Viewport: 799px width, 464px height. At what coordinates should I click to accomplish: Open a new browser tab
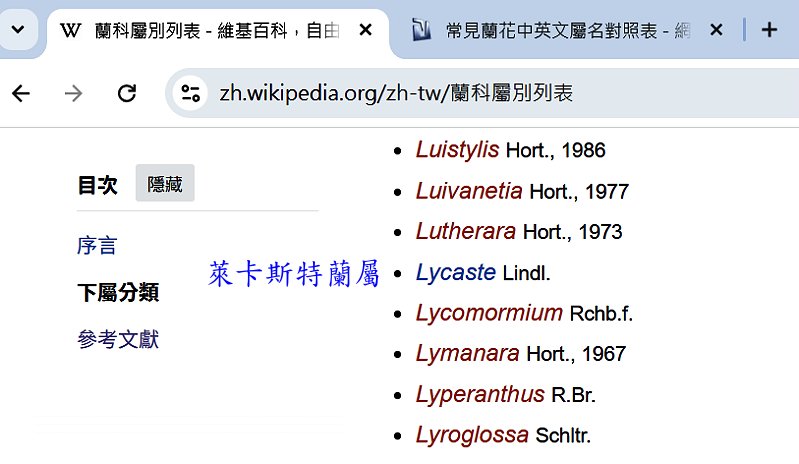[x=769, y=30]
